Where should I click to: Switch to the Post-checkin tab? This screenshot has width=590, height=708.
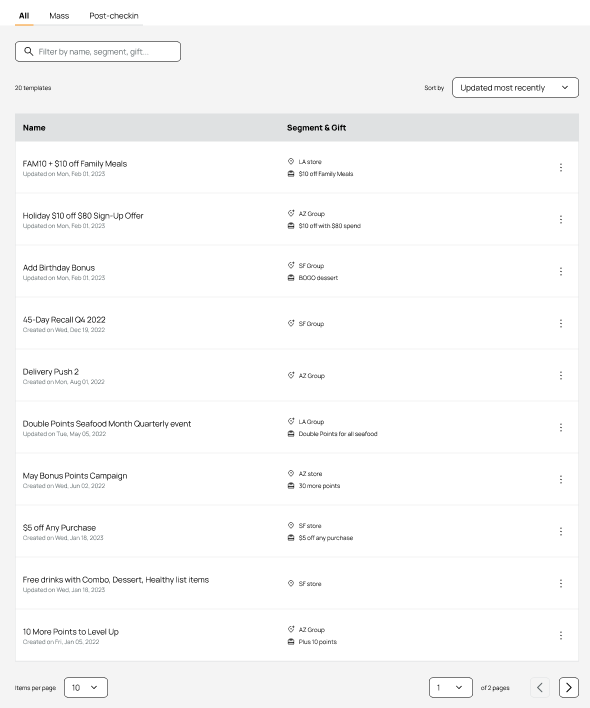coord(114,16)
